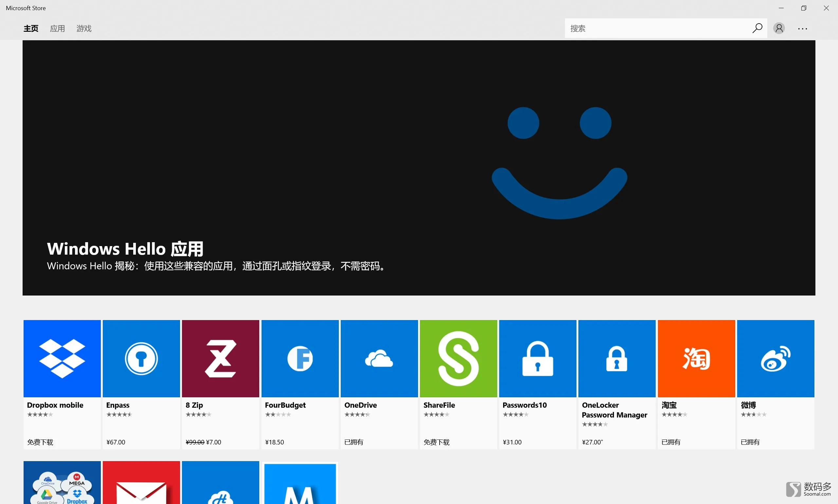Click the star rating under FourBudget
The height and width of the screenshot is (504, 838).
[278, 414]
